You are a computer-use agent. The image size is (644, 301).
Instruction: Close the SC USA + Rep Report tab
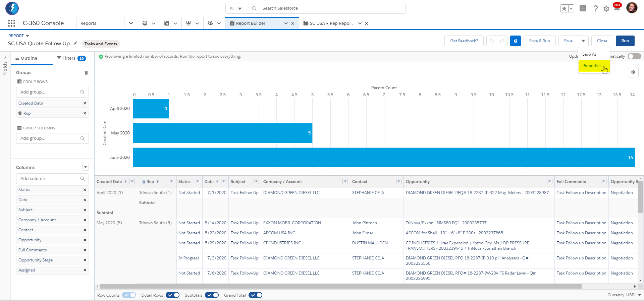point(367,23)
